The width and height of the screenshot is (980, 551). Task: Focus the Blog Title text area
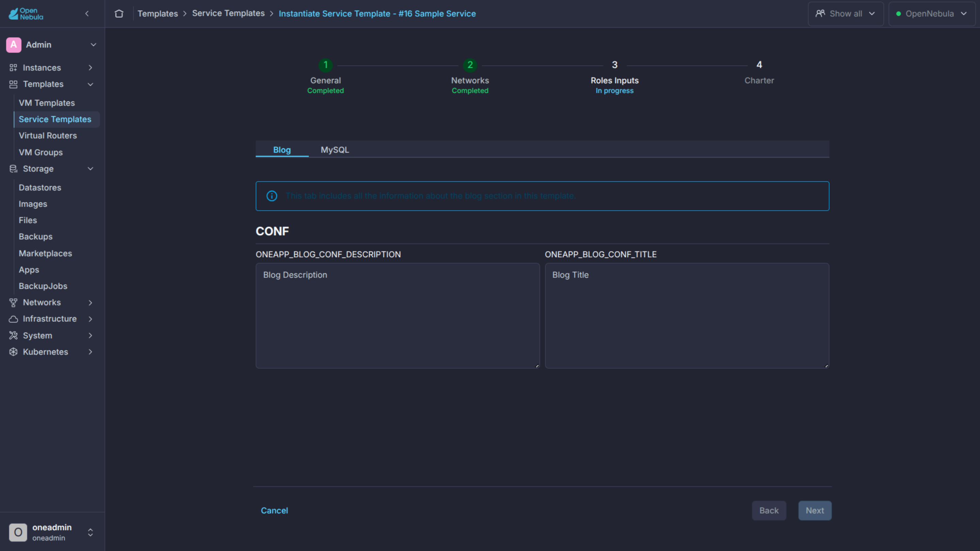(x=687, y=316)
